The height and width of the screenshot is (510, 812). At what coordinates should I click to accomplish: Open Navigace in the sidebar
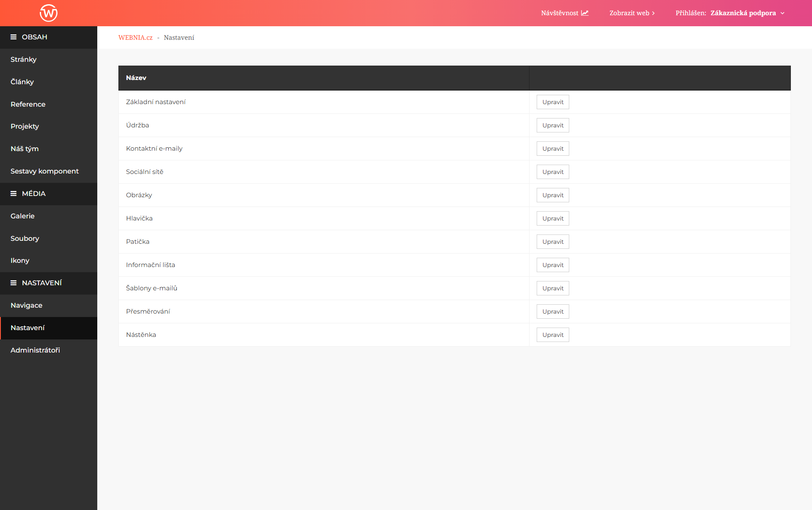click(49, 306)
